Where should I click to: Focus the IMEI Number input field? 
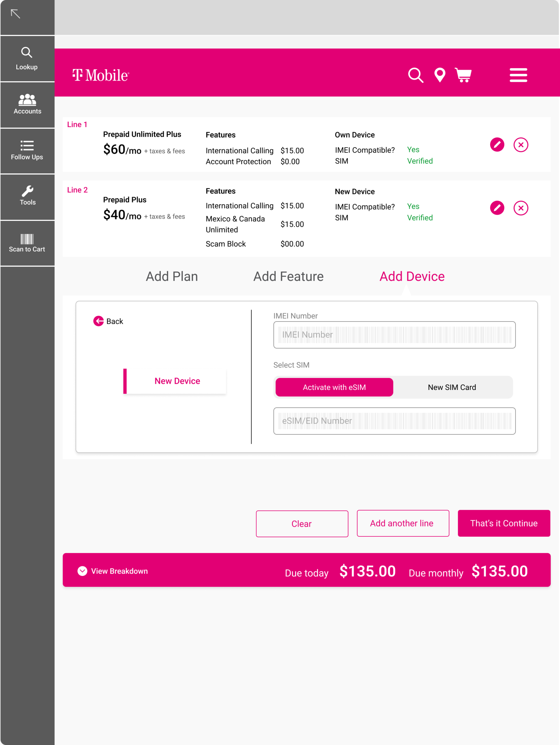pos(394,334)
